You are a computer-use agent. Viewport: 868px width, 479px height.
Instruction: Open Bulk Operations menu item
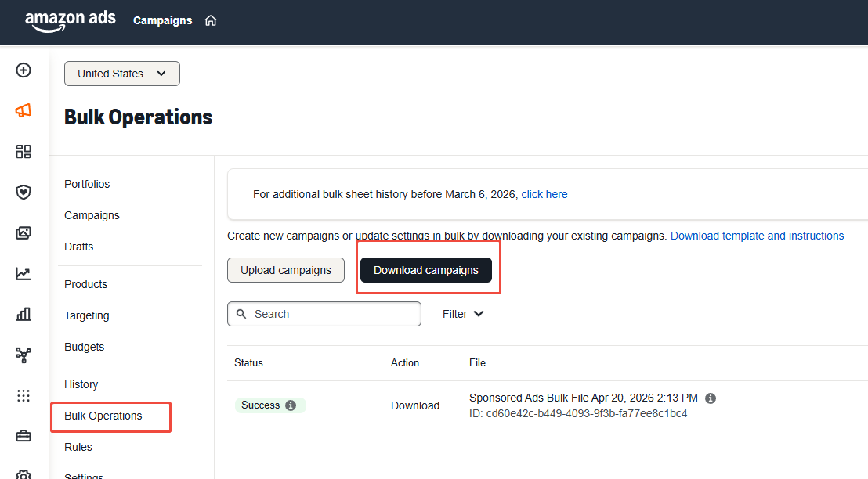pyautogui.click(x=103, y=416)
